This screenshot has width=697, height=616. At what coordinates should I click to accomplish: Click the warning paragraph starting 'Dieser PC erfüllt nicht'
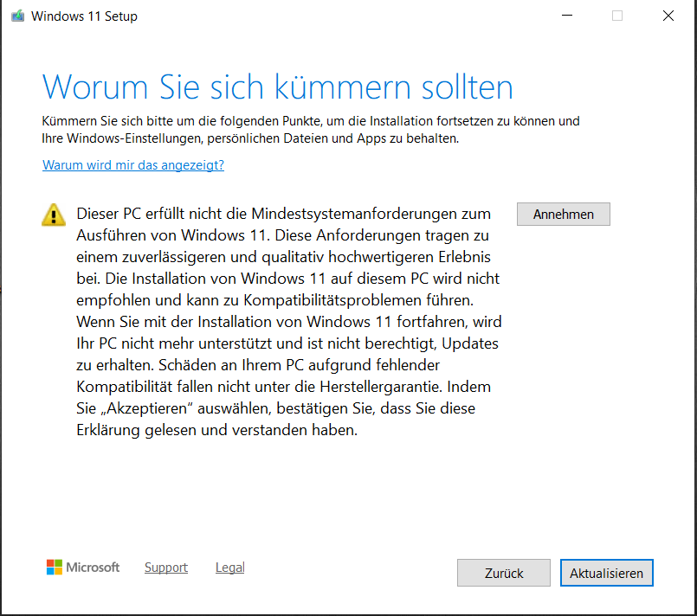pyautogui.click(x=289, y=322)
